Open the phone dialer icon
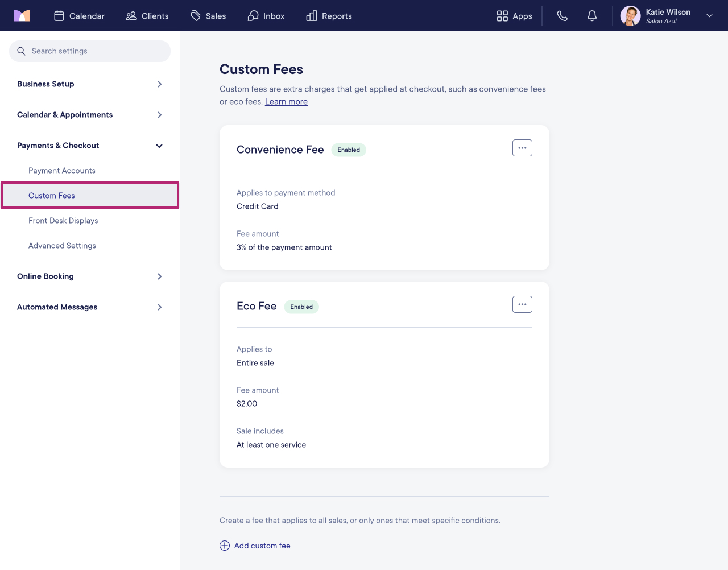728x570 pixels. click(x=562, y=16)
